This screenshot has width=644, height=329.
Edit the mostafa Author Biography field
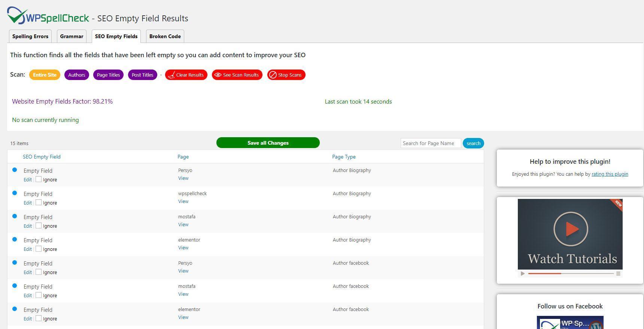28,226
